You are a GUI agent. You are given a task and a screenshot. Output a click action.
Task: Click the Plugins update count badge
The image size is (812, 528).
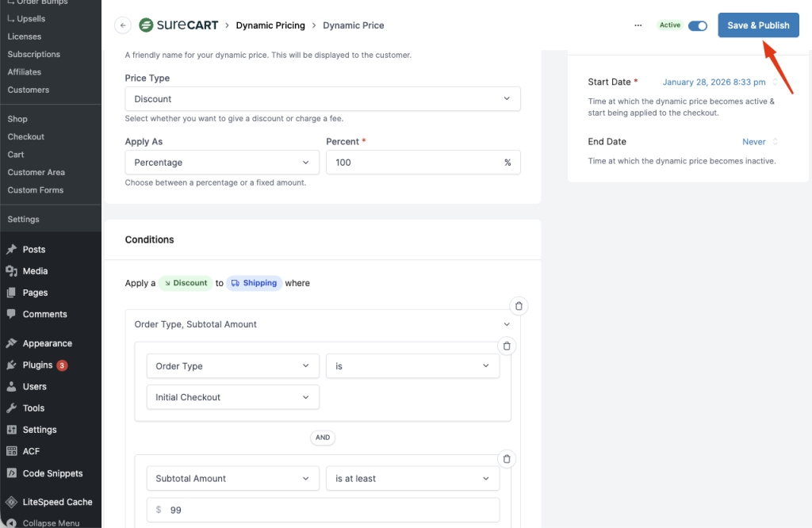pos(62,365)
